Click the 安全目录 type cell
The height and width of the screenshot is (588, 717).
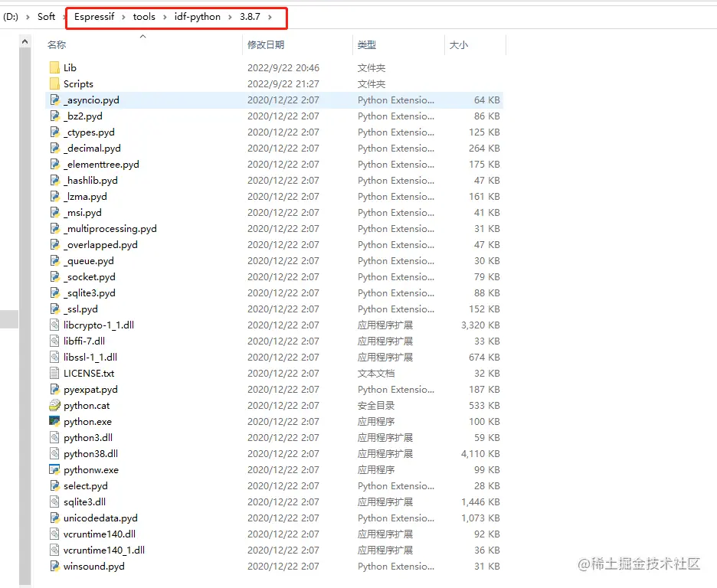pyautogui.click(x=376, y=405)
